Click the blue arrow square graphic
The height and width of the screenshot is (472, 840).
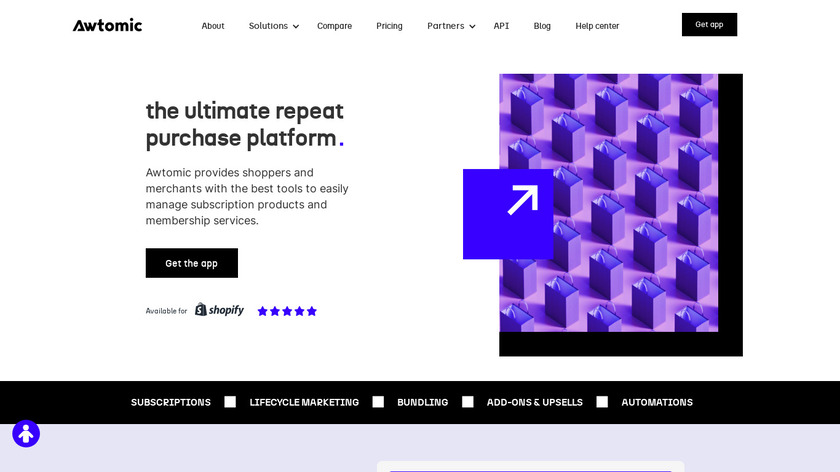pyautogui.click(x=508, y=214)
